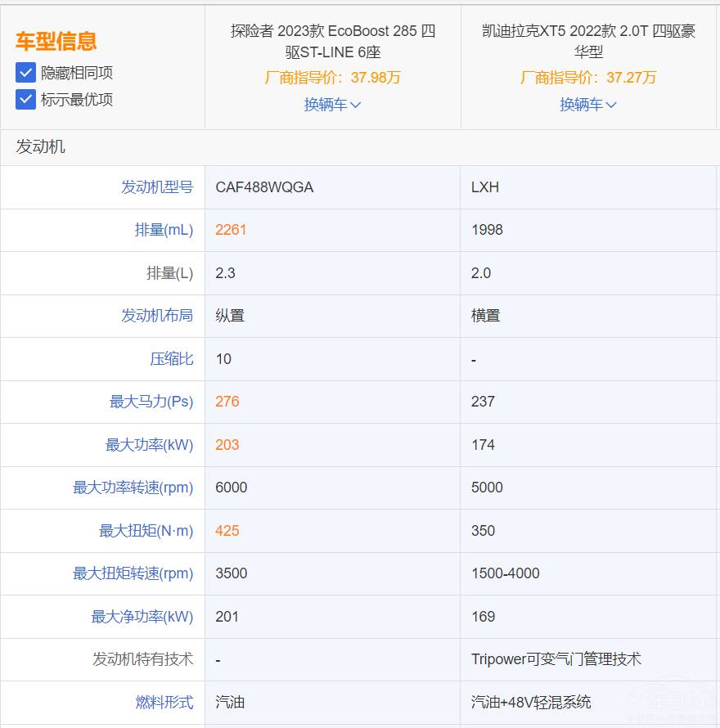
Task: Click the 最大马力(Ps) parameter link
Action: tap(151, 402)
